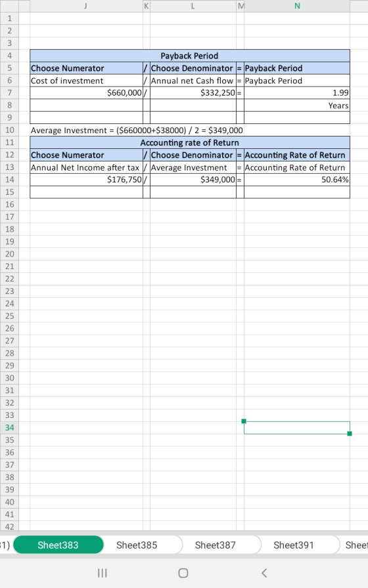Select the currently highlighted cell N34
Image resolution: width=368 pixels, height=588 pixels.
(x=296, y=427)
